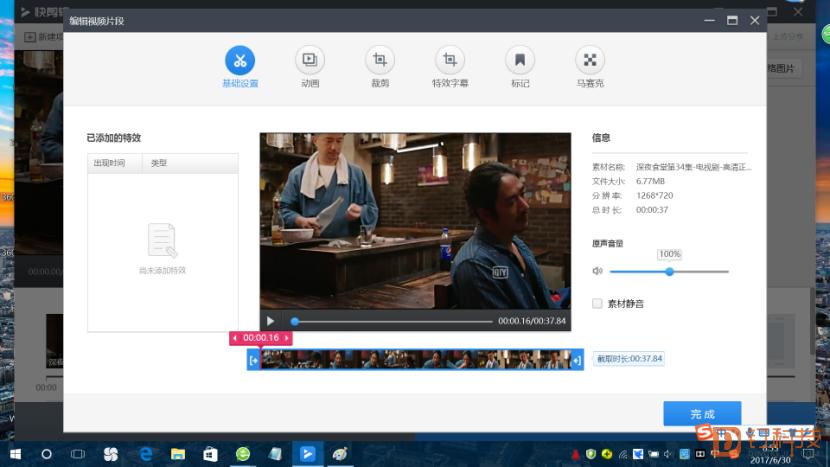830x467 pixels.
Task: Click the speaker volume icon
Action: [598, 271]
